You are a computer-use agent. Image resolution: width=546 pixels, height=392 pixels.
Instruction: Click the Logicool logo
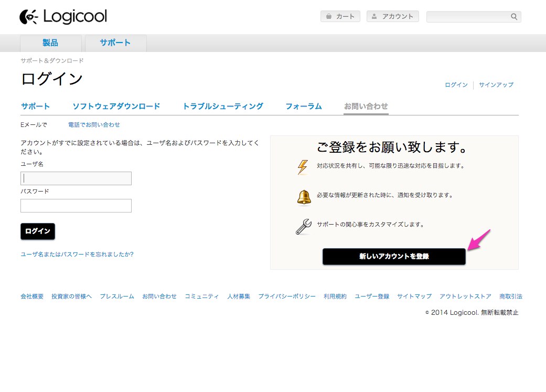[x=63, y=16]
